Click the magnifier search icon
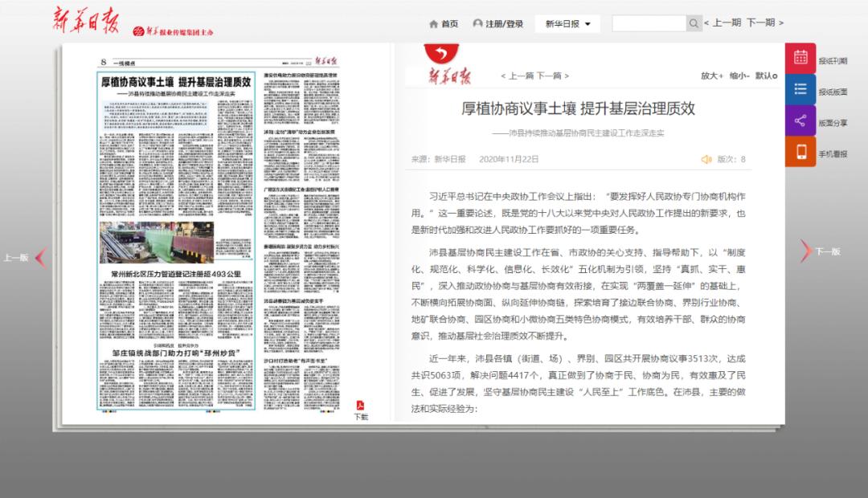Screen dimensions: 868x498 point(694,23)
